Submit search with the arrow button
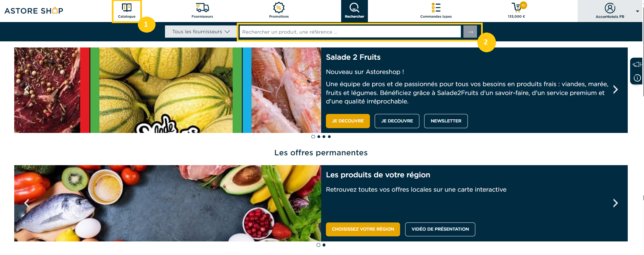This screenshot has width=644, height=255. (470, 32)
